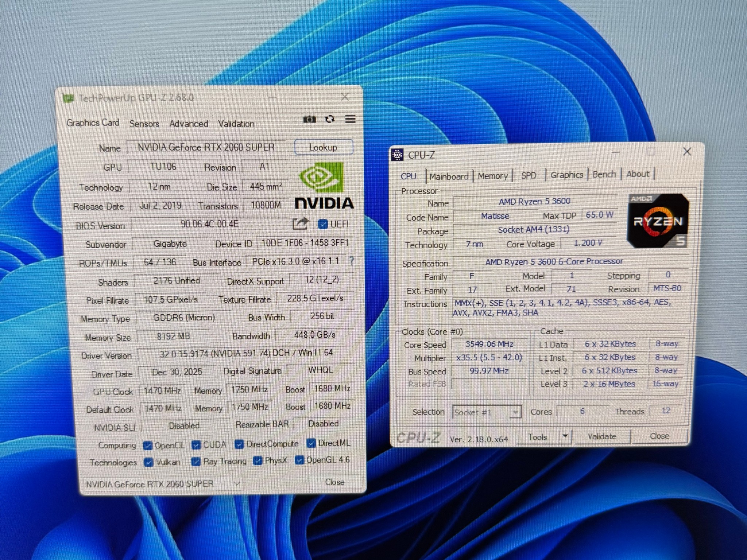Click the Memory Type GDDR6 (Micron) field
Screen dimensions: 747x560
point(184,318)
